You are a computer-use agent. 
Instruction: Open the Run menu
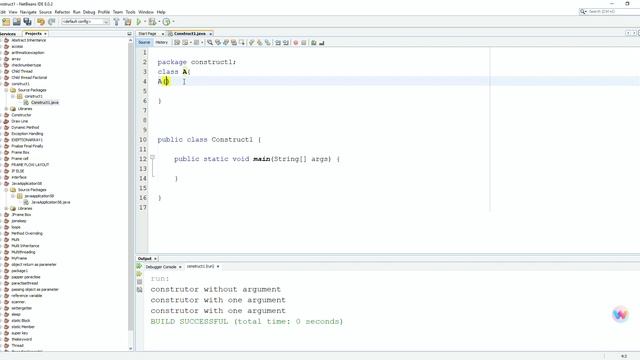pyautogui.click(x=76, y=12)
